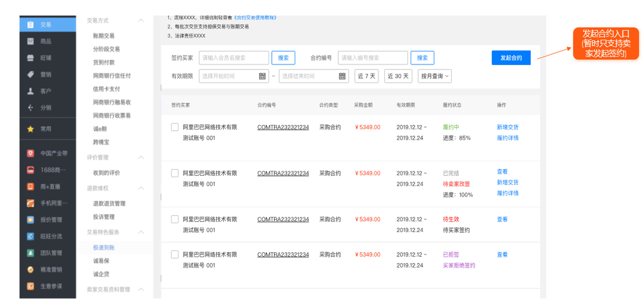Image resolution: width=644 pixels, height=300 pixels.
Task: Tick the checkbox of the 待生效 contract
Action: click(x=175, y=219)
